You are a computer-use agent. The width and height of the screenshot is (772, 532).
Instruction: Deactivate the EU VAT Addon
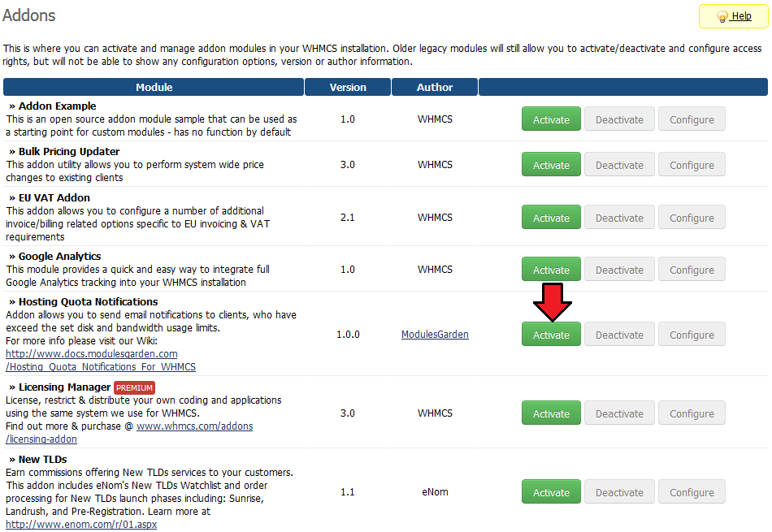click(x=619, y=217)
